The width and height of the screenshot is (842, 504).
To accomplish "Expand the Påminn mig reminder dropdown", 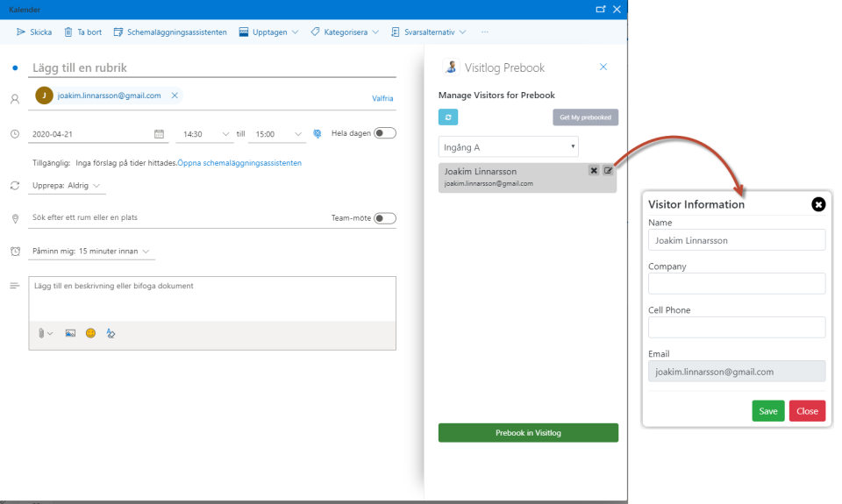I will pyautogui.click(x=91, y=252).
